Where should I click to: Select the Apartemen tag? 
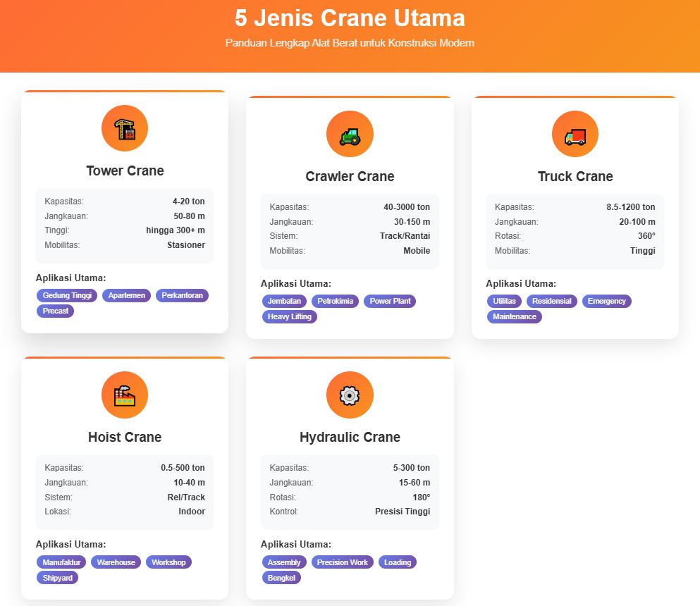(127, 295)
